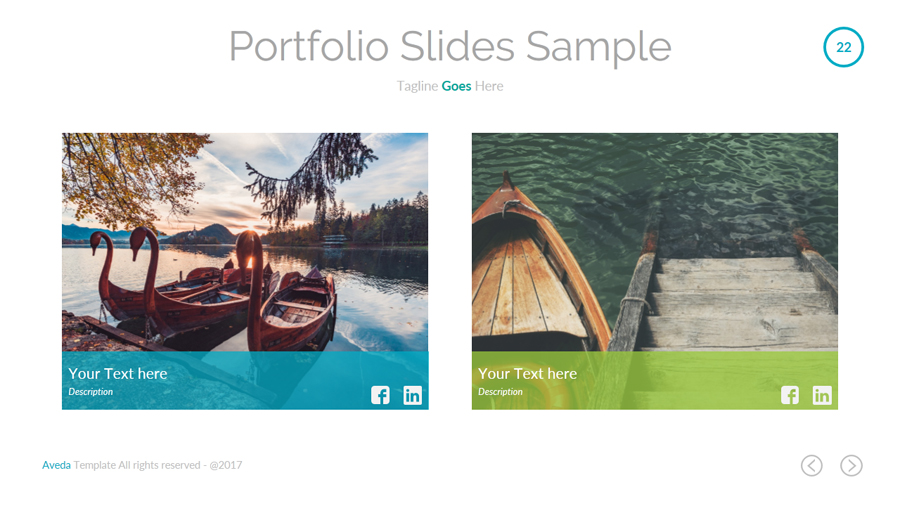Click the slide number 22 circle badge

click(844, 47)
